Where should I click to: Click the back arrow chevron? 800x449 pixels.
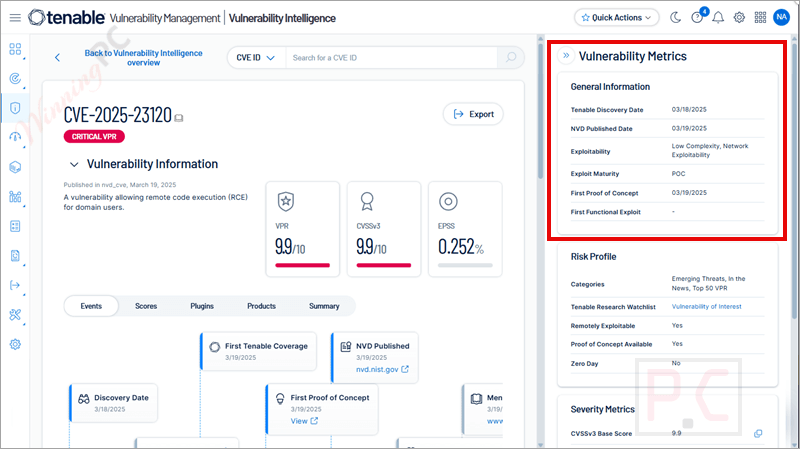point(57,58)
